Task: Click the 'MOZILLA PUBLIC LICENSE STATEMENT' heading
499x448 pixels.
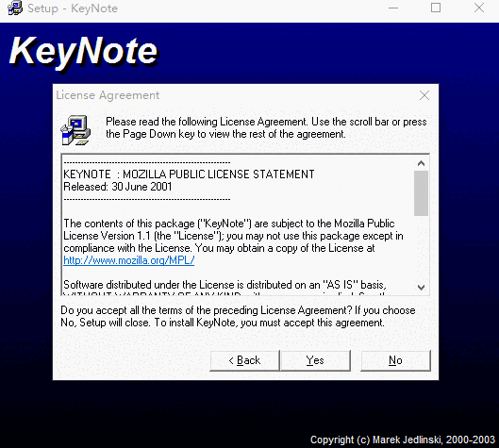Action: (x=219, y=174)
